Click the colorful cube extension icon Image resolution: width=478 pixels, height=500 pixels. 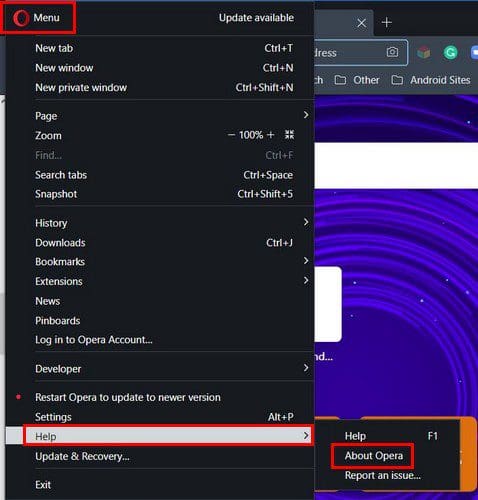pos(424,53)
